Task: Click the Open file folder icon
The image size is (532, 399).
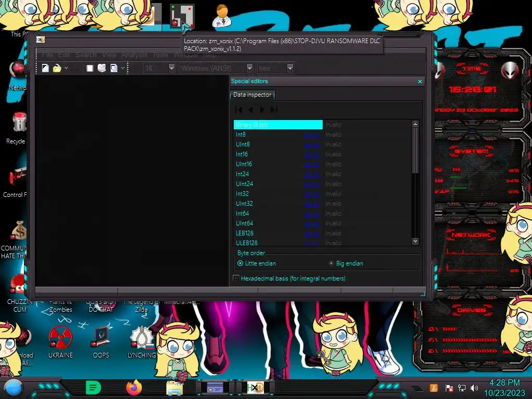Action: (x=57, y=68)
